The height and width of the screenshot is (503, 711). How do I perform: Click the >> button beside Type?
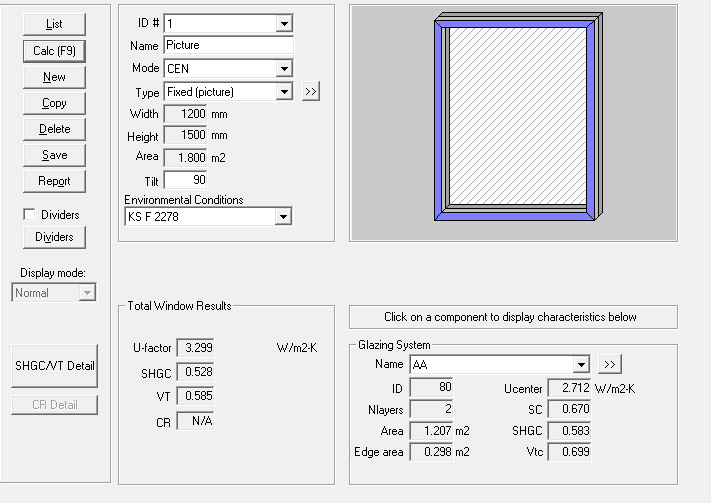310,92
